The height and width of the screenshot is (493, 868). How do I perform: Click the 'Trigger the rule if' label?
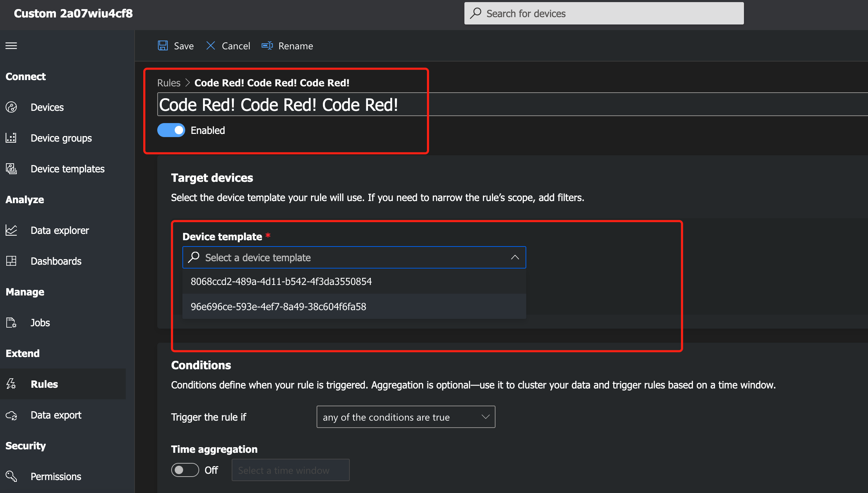(x=209, y=417)
